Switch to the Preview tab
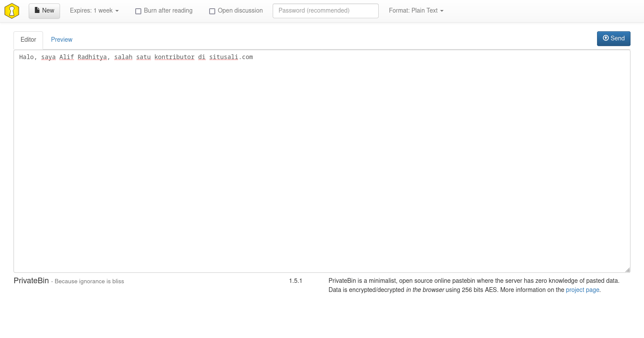644x338 pixels. 62,40
